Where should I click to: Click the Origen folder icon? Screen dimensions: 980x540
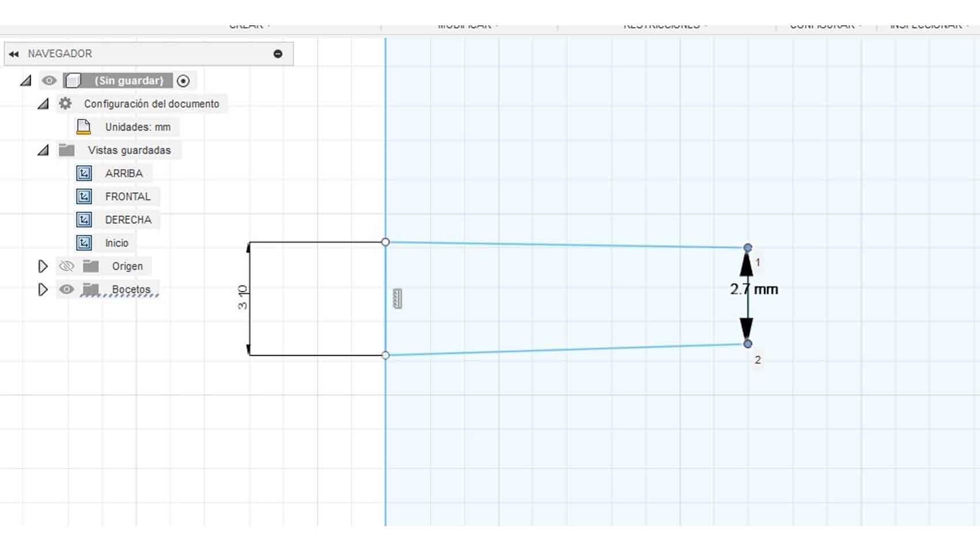pyautogui.click(x=90, y=266)
